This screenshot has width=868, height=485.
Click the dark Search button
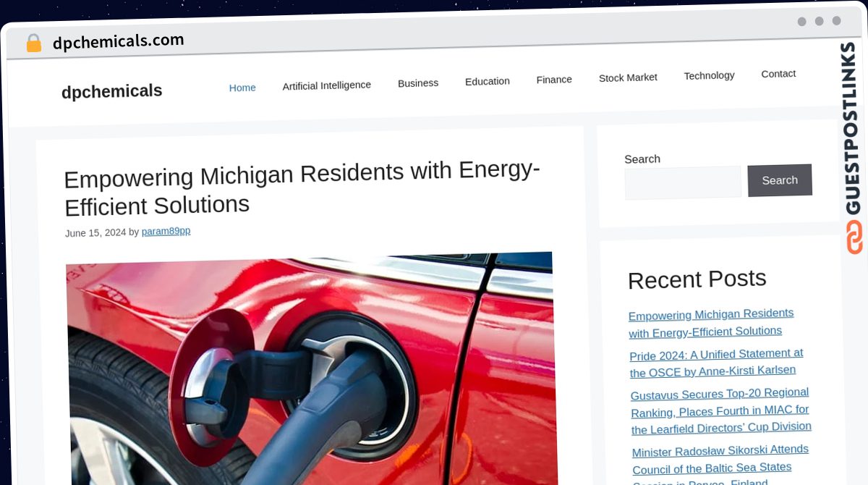[x=780, y=180]
